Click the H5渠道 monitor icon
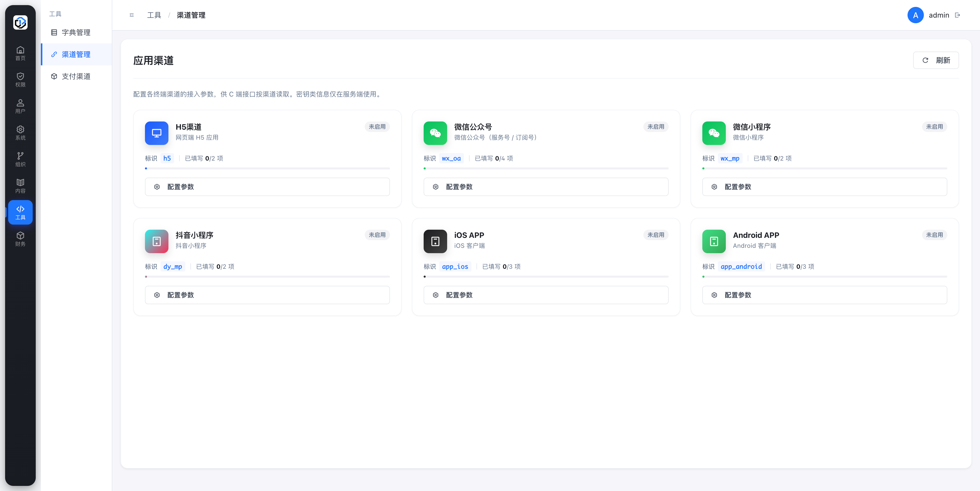This screenshot has width=980, height=491. 156,133
